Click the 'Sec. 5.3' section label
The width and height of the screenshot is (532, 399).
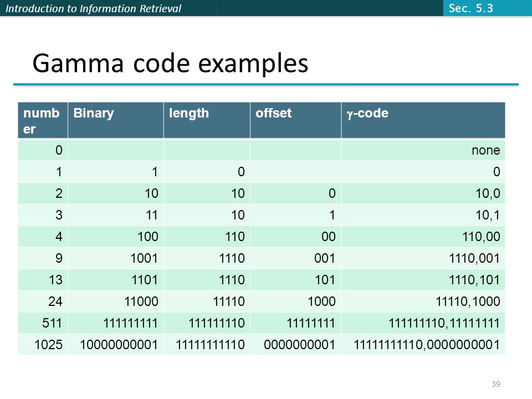click(x=470, y=8)
